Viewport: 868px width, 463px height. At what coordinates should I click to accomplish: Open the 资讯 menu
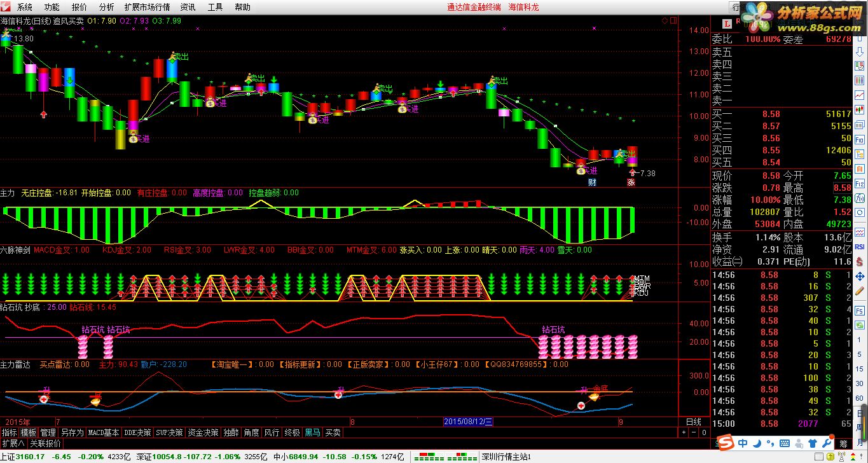pos(188,7)
